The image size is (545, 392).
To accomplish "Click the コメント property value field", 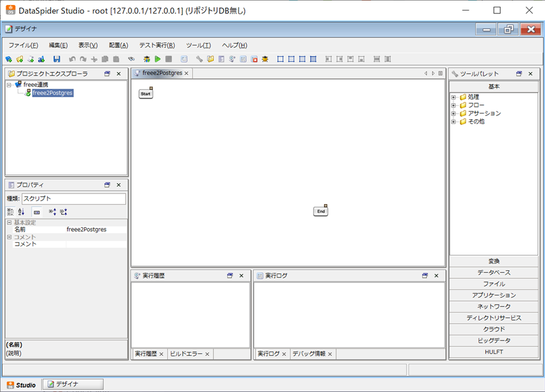I will 97,244.
